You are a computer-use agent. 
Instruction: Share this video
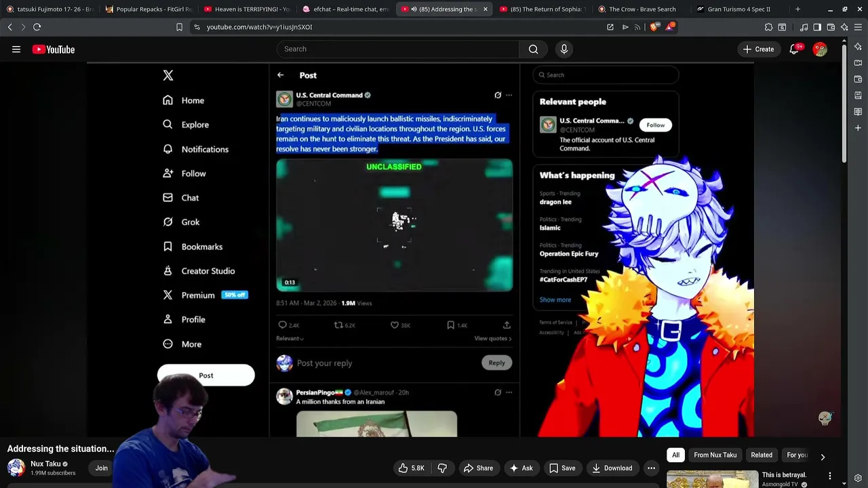pyautogui.click(x=478, y=468)
